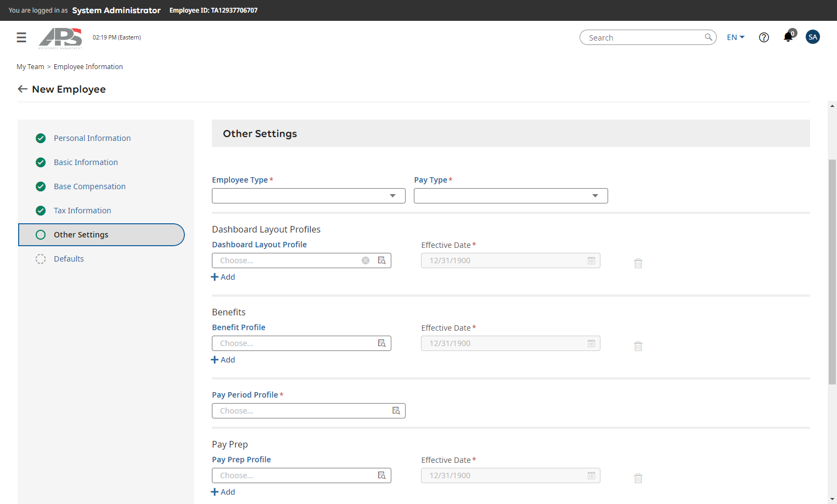
Task: Open the help question mark icon
Action: pyautogui.click(x=764, y=37)
